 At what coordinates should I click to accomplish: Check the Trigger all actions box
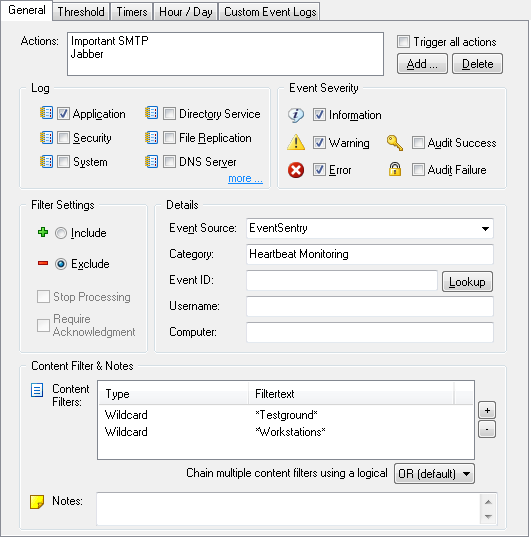pyautogui.click(x=403, y=42)
